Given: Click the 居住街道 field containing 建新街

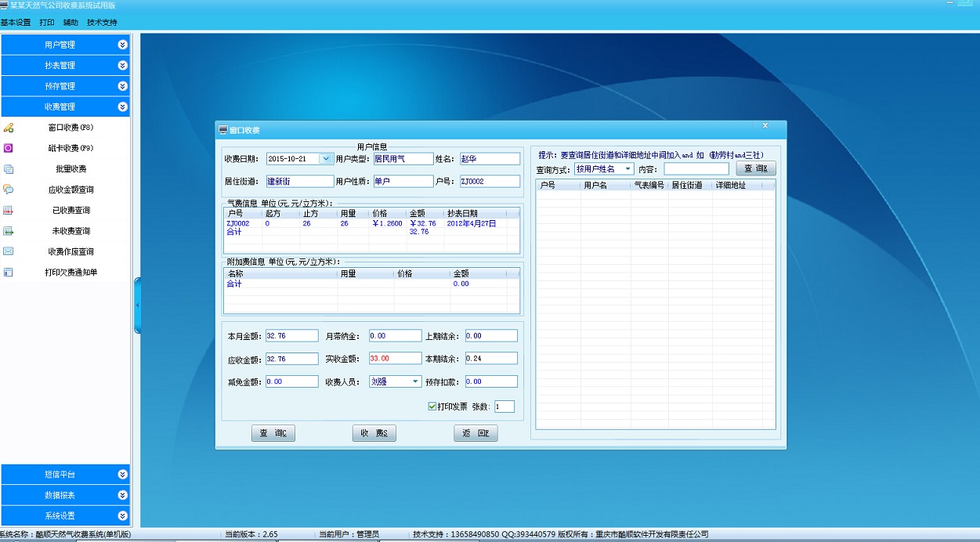Looking at the screenshot, I should pyautogui.click(x=299, y=181).
